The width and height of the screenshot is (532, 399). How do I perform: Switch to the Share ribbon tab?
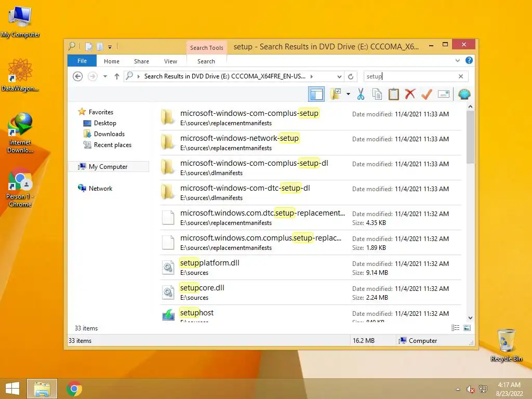pos(141,61)
